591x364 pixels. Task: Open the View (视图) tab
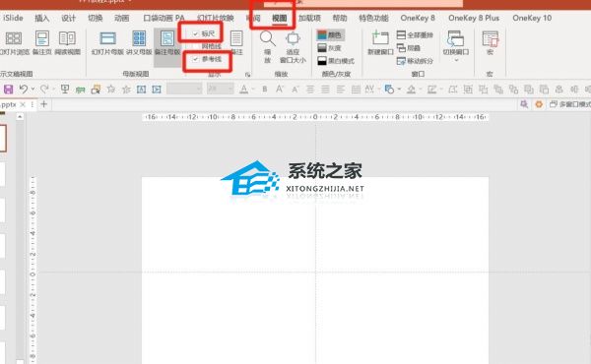(280, 18)
